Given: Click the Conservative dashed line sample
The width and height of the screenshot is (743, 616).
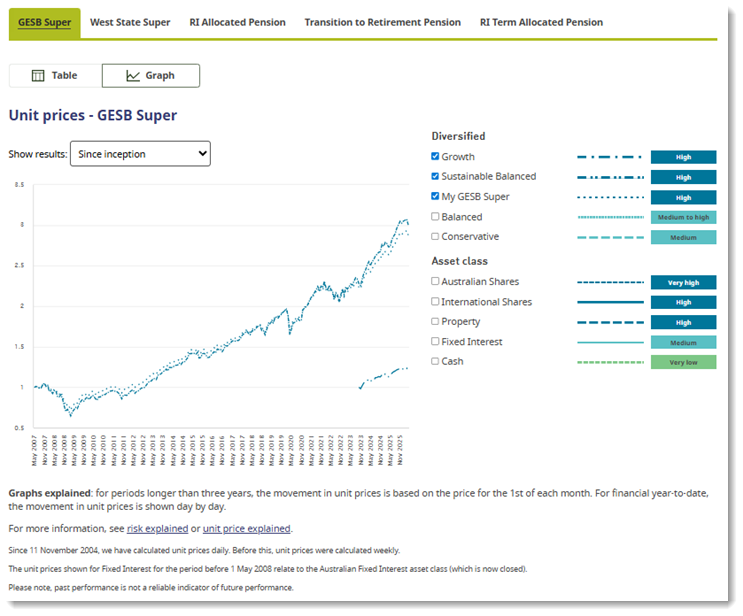Looking at the screenshot, I should point(610,237).
